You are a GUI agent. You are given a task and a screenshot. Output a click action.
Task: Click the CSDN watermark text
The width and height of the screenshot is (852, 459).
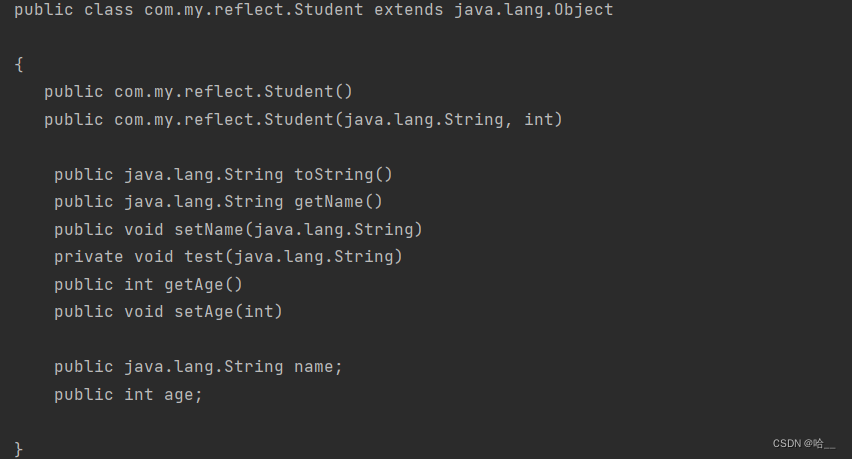point(804,443)
